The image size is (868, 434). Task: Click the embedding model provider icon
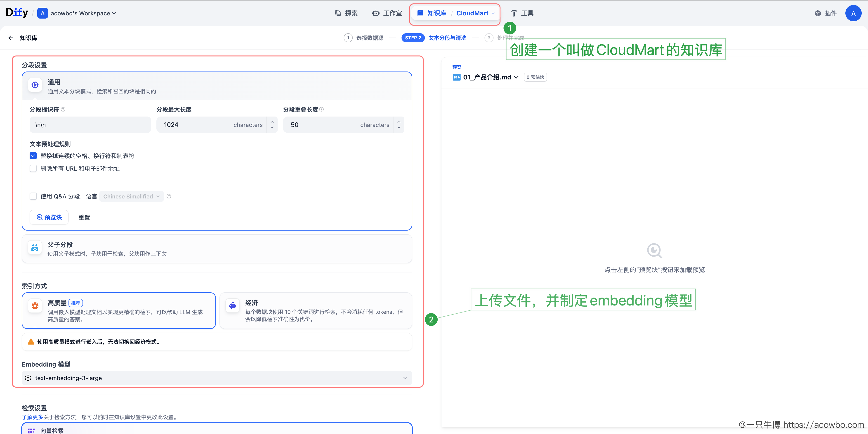(28, 378)
